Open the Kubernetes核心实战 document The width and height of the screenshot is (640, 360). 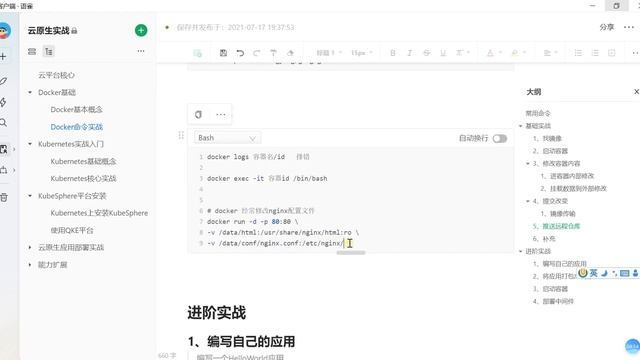point(83,178)
